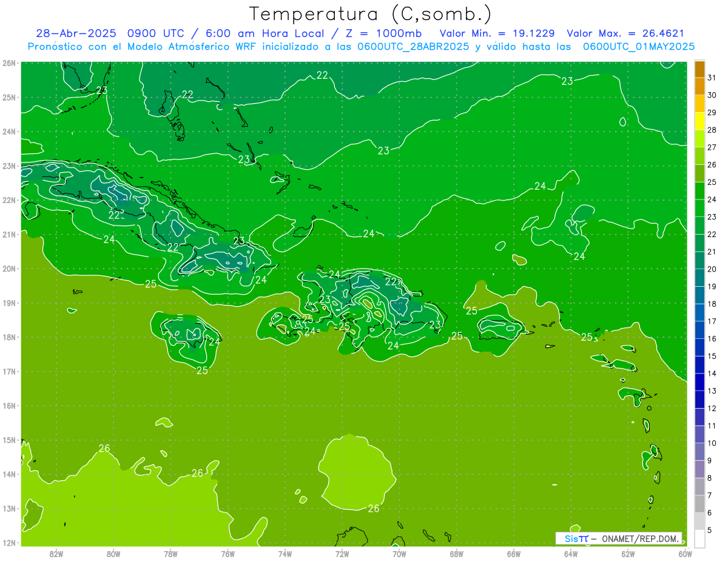Screen dimensions: 728x562
Task: Click 'Valor Max. = 26.4621' value
Action: tap(625, 34)
